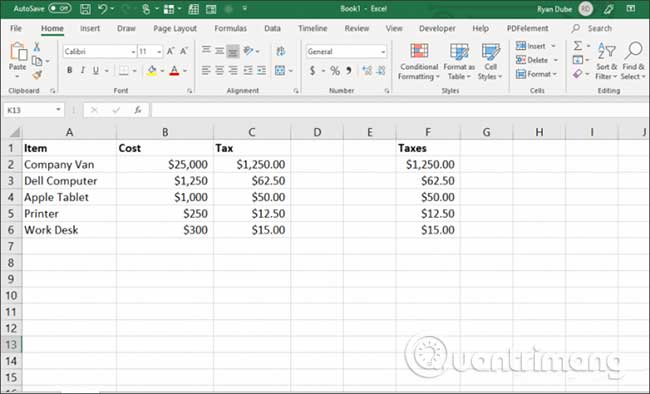
Task: Open the Name Box dropdown arrow
Action: pyautogui.click(x=58, y=109)
